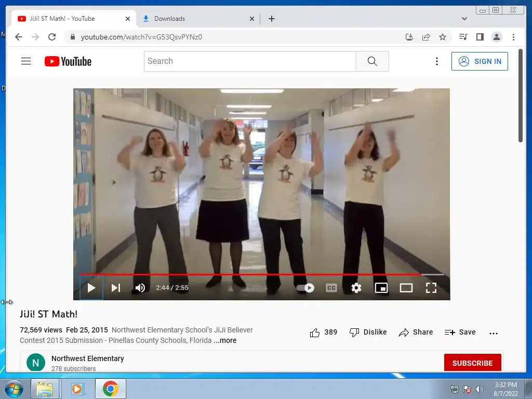
Task: Bookmark this page with star
Action: tap(443, 37)
